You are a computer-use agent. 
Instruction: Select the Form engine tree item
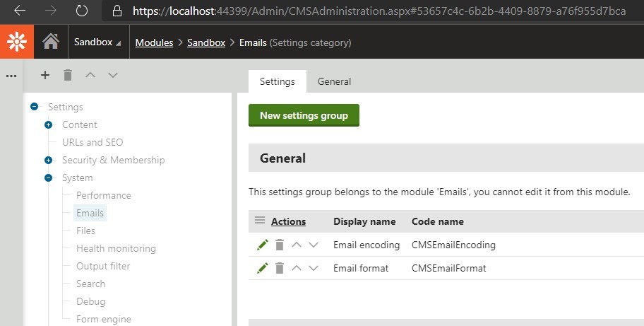tap(104, 319)
